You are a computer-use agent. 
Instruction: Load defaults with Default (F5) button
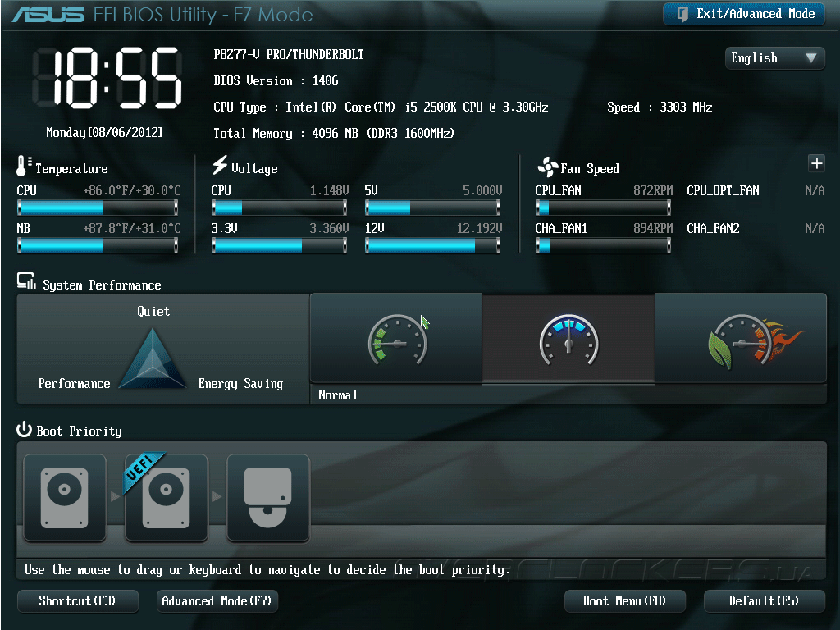[x=764, y=601]
